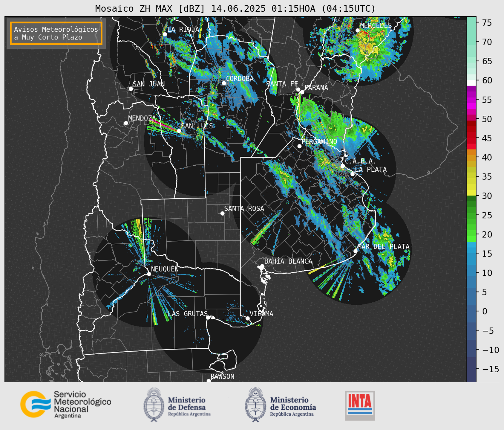Click the magenta 55 dBZ band in the colorbar
The image size is (504, 430).
click(x=471, y=100)
